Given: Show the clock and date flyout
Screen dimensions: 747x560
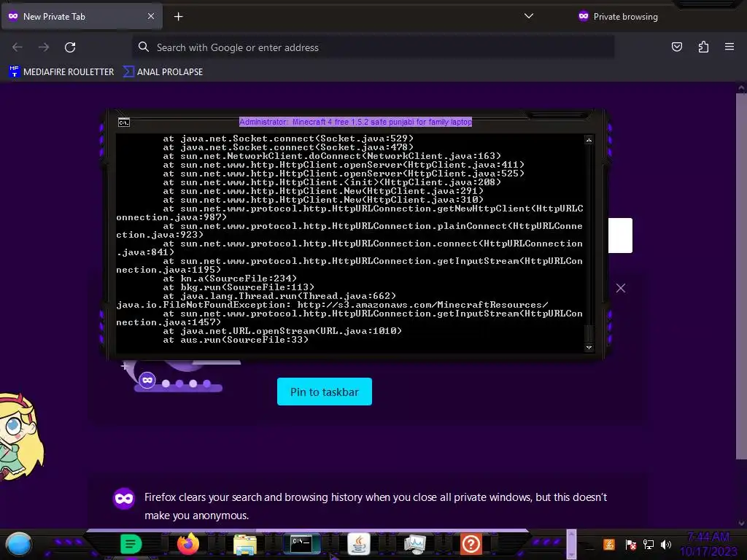Looking at the screenshot, I should 708,544.
